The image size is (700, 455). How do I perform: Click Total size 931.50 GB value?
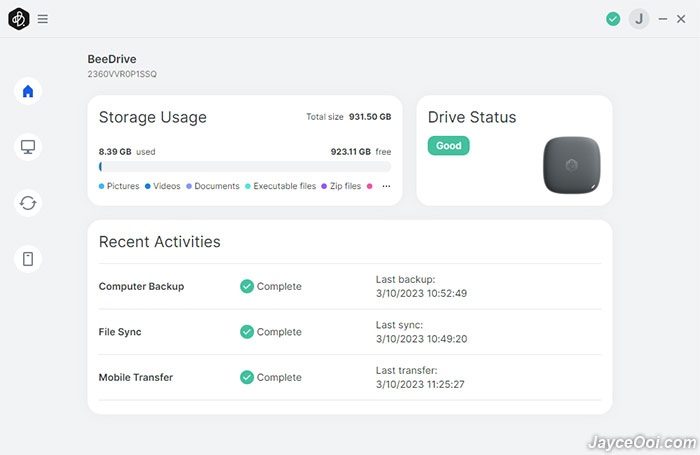click(370, 117)
